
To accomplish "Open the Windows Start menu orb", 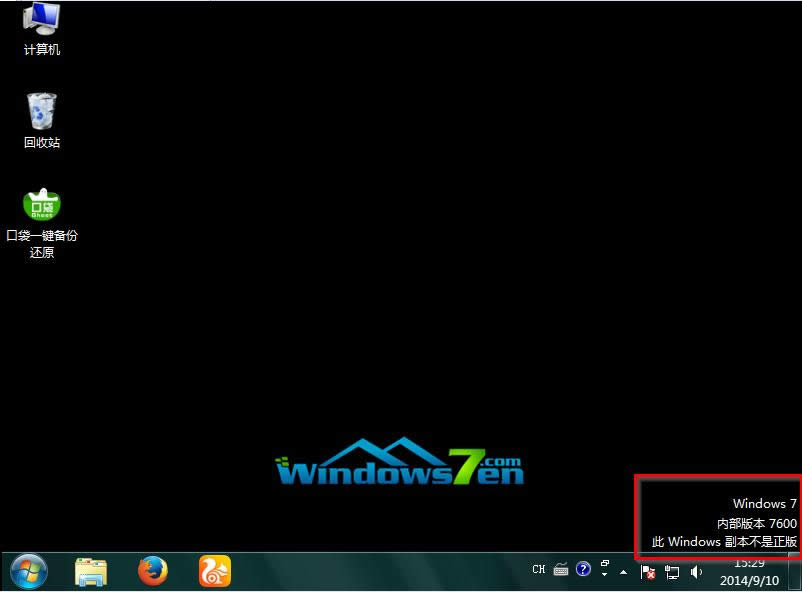I will (28, 571).
